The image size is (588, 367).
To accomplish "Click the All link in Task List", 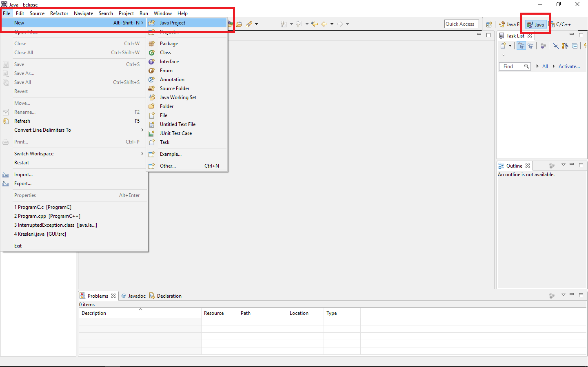I will click(x=545, y=66).
